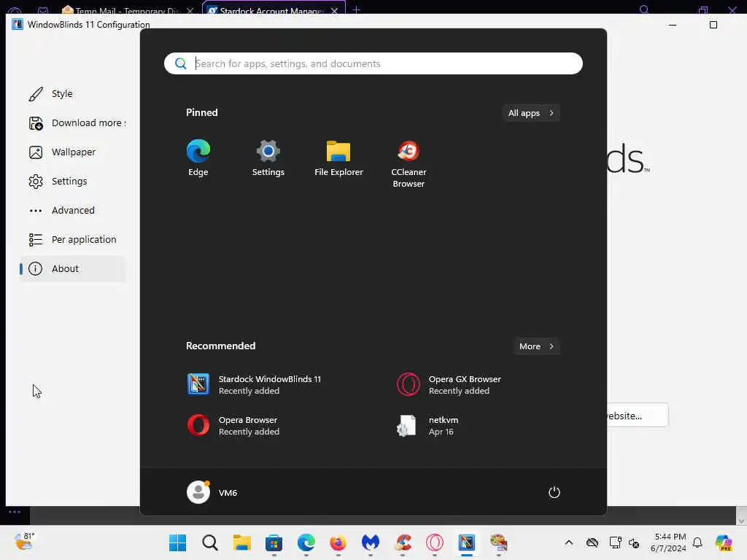Show All apps list
Screen dimensions: 747x560
pos(531,113)
